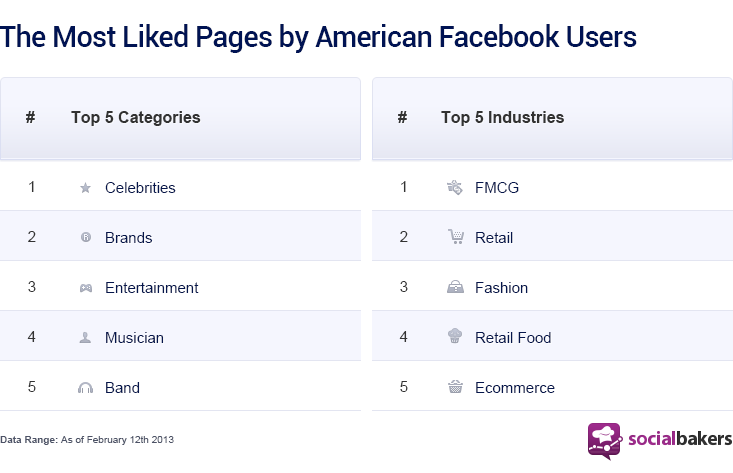Viewport: 733px width, 473px height.
Task: Click the basket icon beside Ecommerce
Action: 455,387
